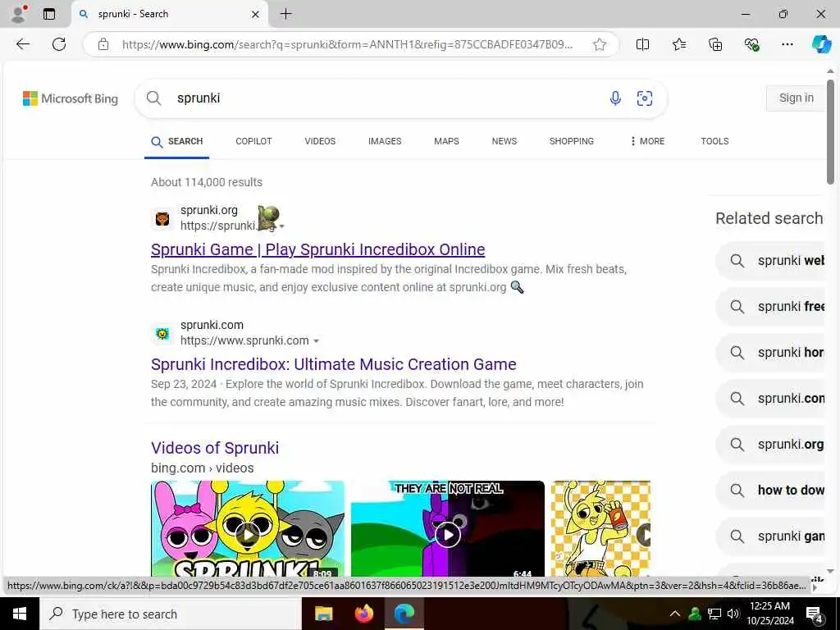Click the scrollbar down arrow

[830, 571]
